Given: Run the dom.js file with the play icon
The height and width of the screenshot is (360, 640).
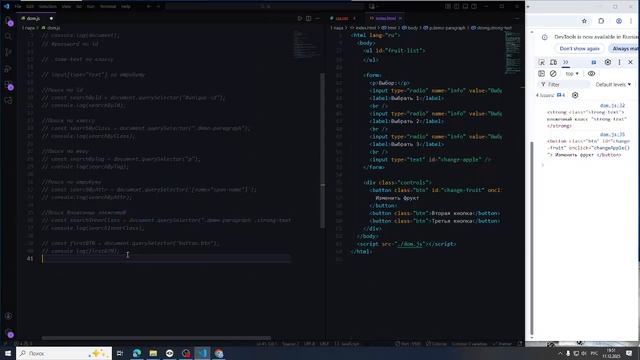Looking at the screenshot, I should click(300, 18).
